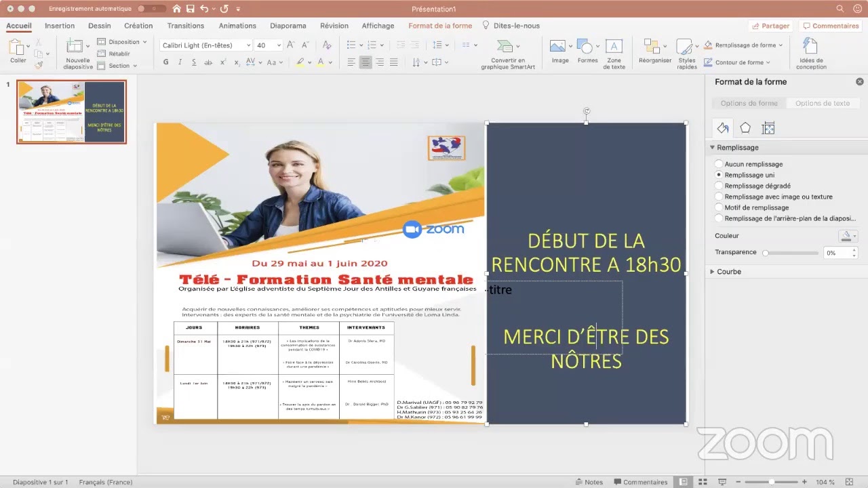868x488 pixels.
Task: Fit slide to window icon
Action: [849, 482]
